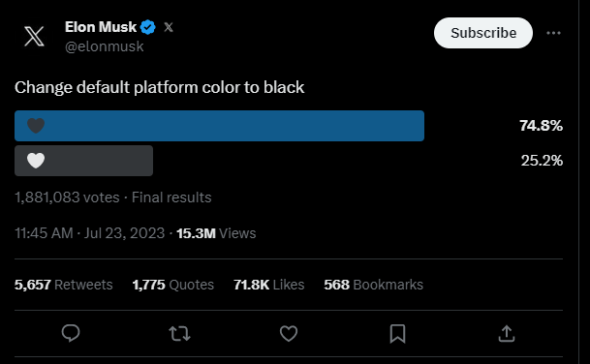This screenshot has width=590, height=364.
Task: Open the three-dot more options menu
Action: (x=553, y=33)
